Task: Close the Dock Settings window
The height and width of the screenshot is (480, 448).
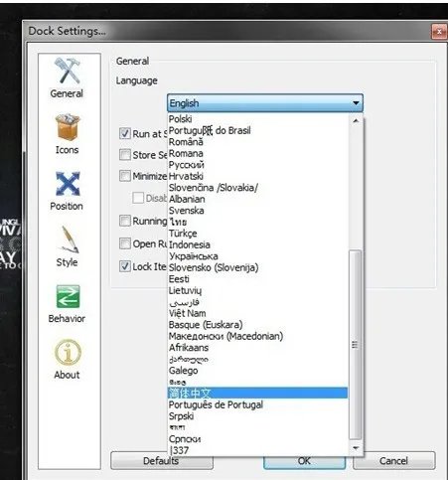Action: tap(439, 32)
